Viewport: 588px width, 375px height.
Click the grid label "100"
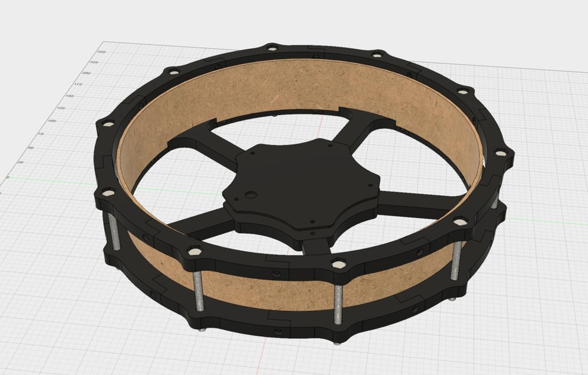(51, 121)
